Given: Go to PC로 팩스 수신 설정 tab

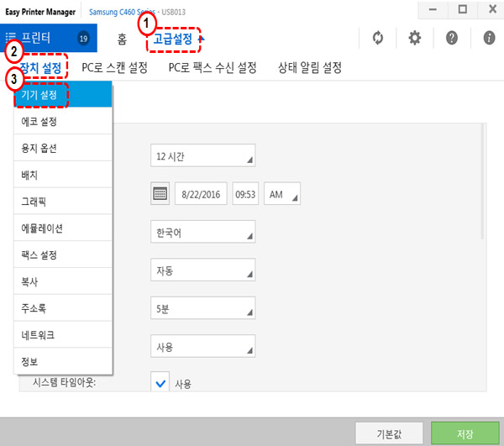Looking at the screenshot, I should [213, 68].
